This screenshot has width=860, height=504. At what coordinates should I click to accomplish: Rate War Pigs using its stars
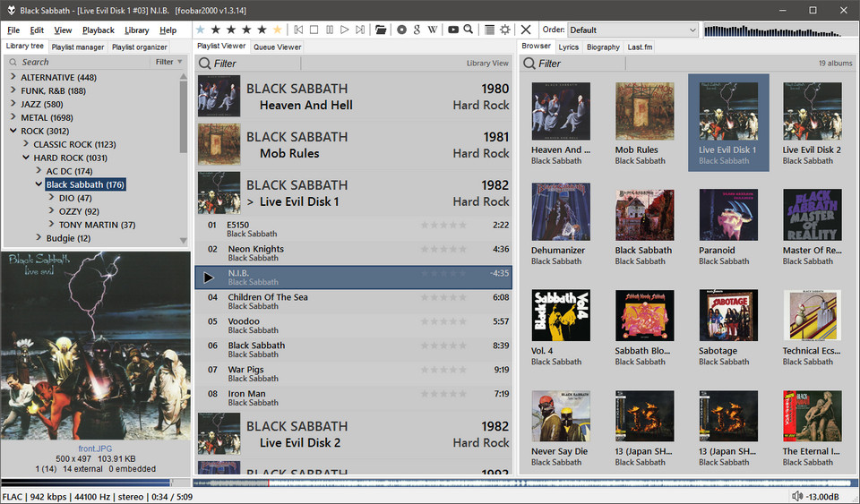[443, 370]
